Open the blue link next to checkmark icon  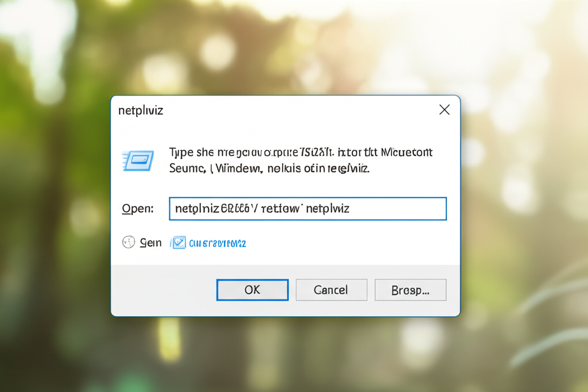click(217, 243)
